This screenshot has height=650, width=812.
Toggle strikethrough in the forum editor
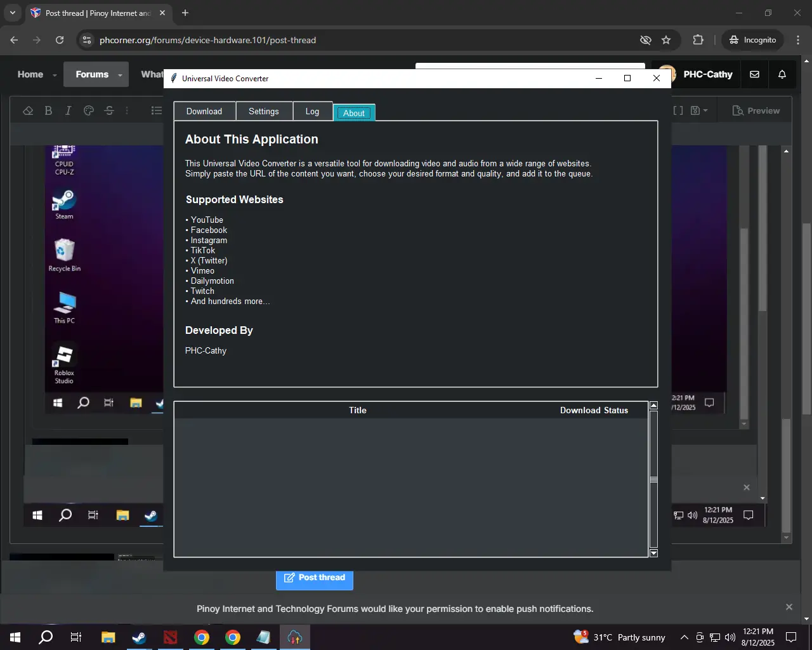tap(109, 110)
